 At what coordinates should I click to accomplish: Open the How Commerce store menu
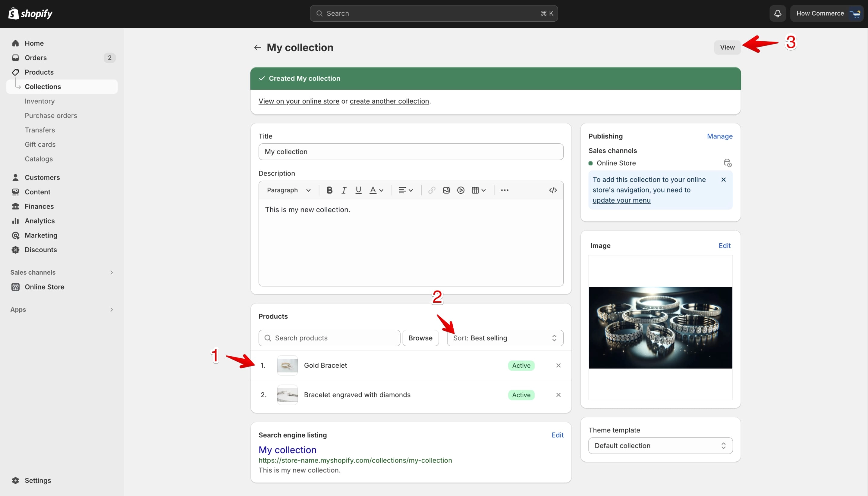(826, 14)
